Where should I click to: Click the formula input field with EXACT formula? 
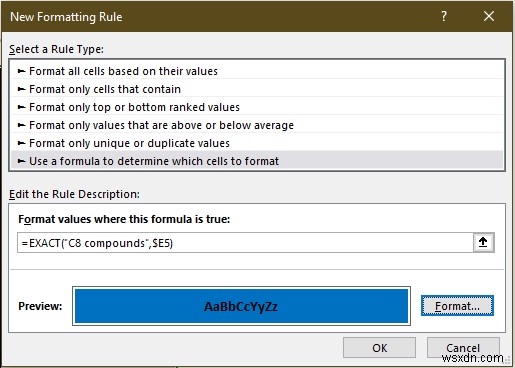point(245,243)
